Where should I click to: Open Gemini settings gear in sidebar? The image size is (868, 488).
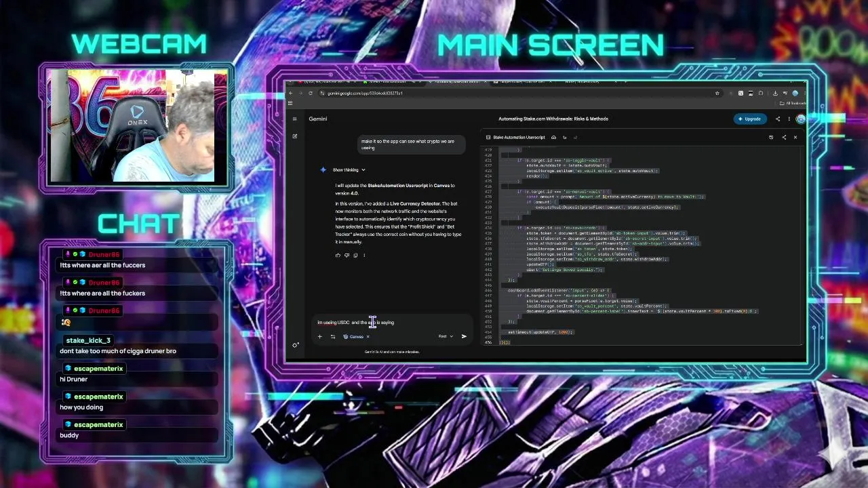295,345
